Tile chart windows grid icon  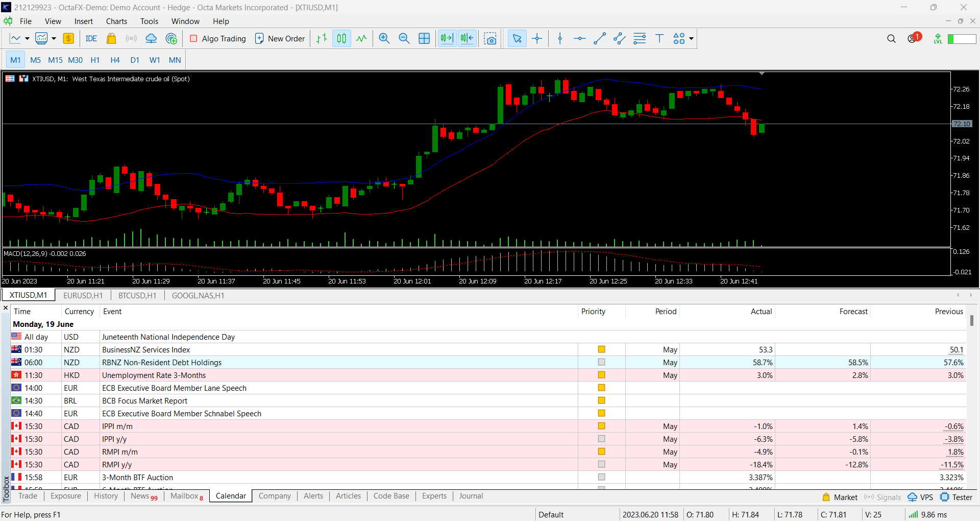424,38
